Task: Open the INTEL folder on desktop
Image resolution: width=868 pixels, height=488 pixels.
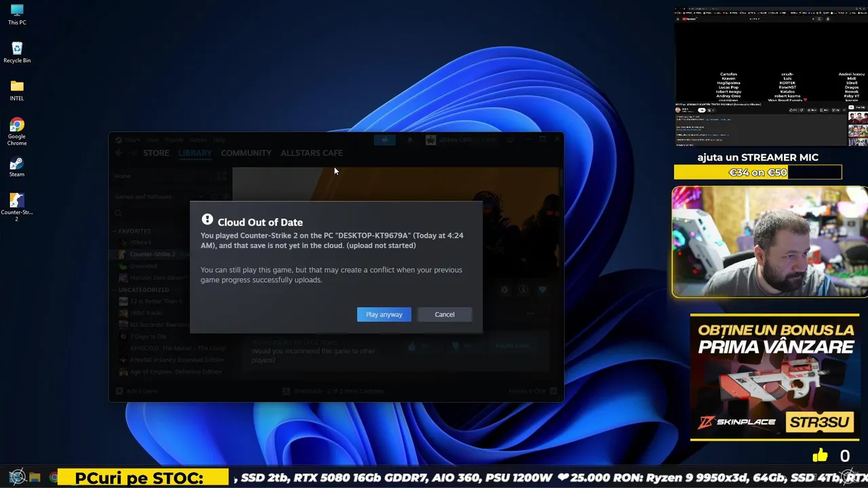Action: point(17,91)
